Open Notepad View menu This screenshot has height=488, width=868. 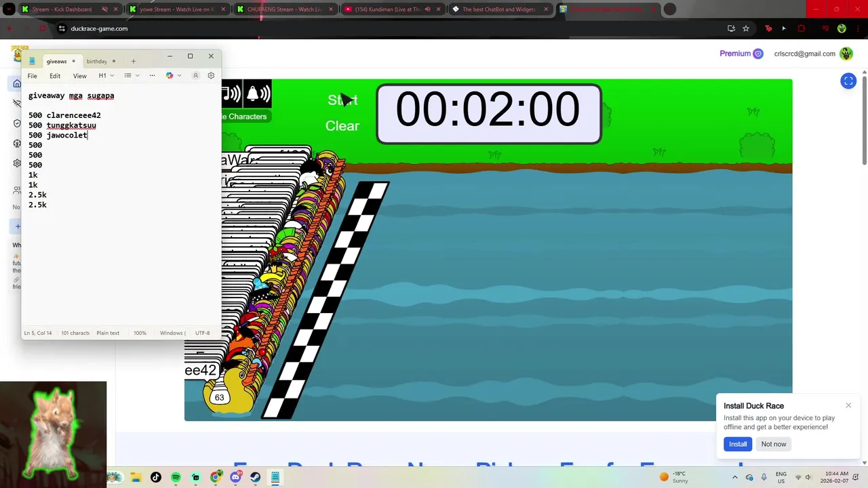(79, 76)
